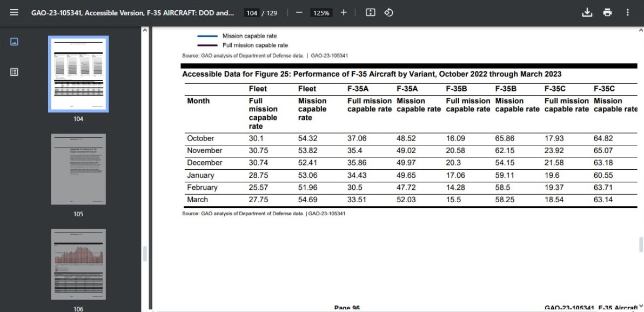This screenshot has width=644, height=312.
Task: Choose the December value 30.74
Action: [x=258, y=163]
